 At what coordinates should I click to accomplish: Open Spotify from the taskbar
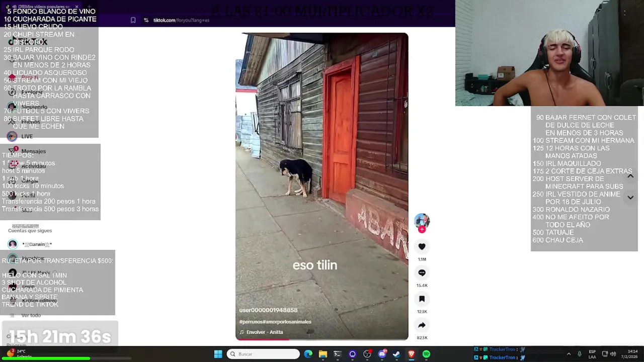point(426,354)
